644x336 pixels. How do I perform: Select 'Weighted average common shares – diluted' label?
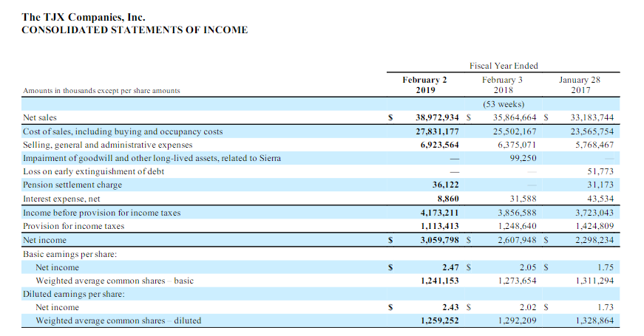pos(118,320)
